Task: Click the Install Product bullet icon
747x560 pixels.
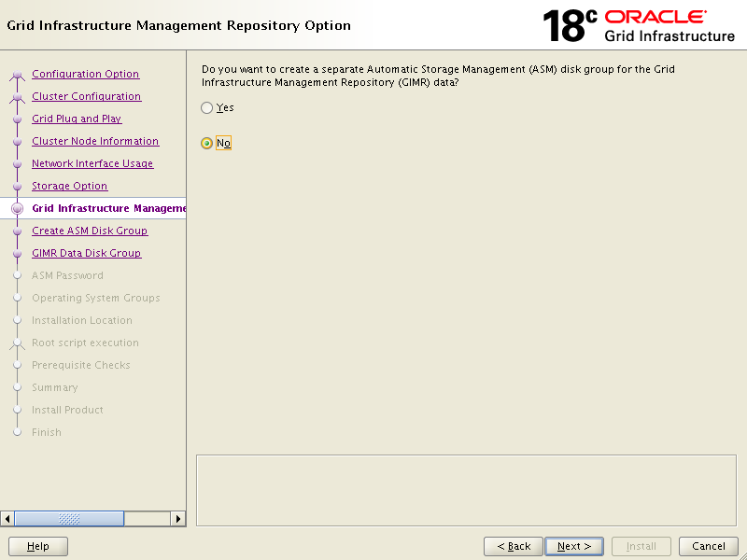Action: (x=17, y=410)
